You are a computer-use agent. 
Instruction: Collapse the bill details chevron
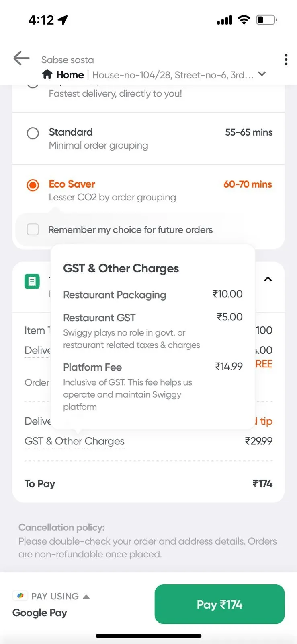click(x=268, y=279)
